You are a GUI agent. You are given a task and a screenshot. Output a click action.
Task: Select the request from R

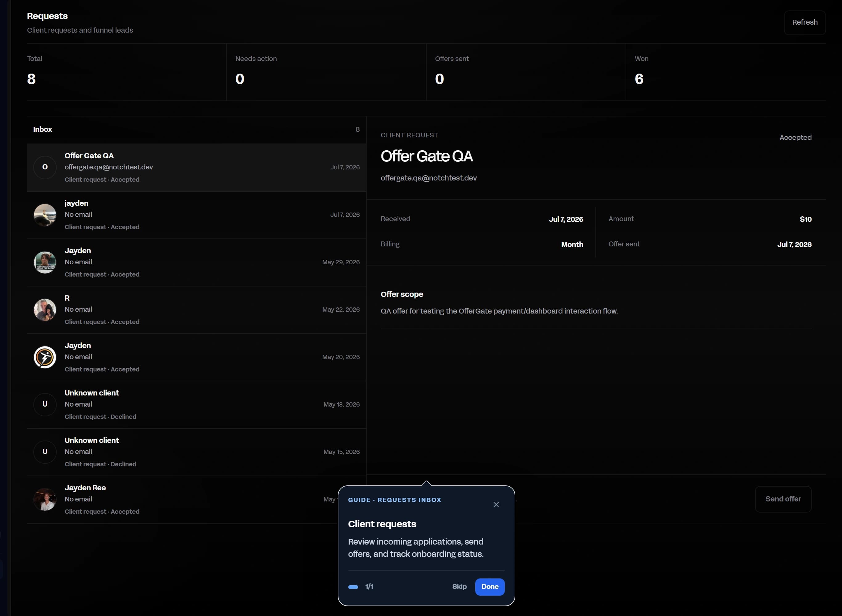pyautogui.click(x=196, y=310)
